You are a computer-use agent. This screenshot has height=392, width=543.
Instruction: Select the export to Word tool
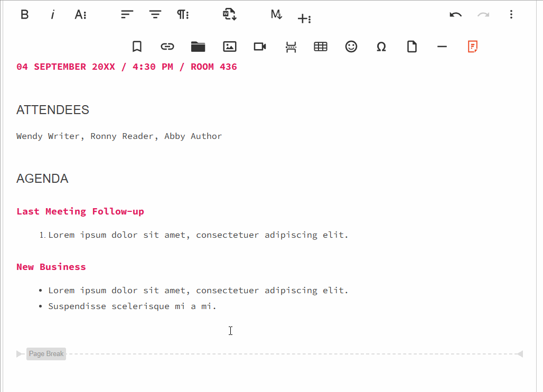pyautogui.click(x=229, y=15)
